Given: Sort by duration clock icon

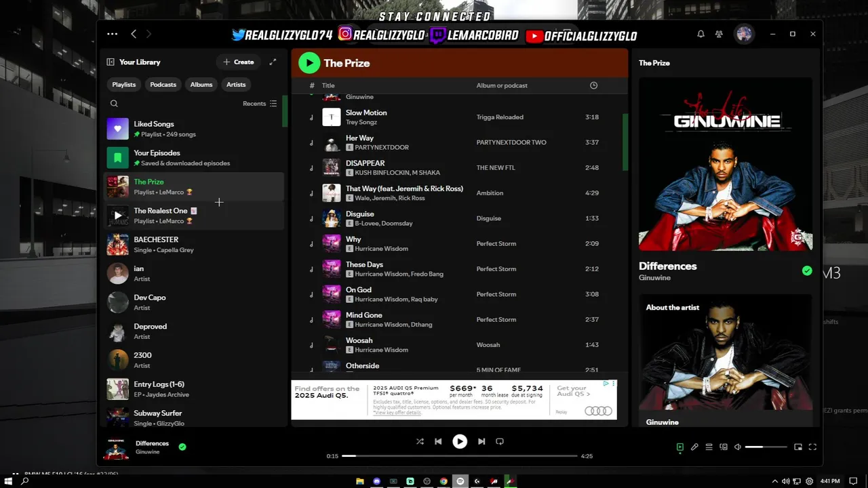Looking at the screenshot, I should 593,85.
